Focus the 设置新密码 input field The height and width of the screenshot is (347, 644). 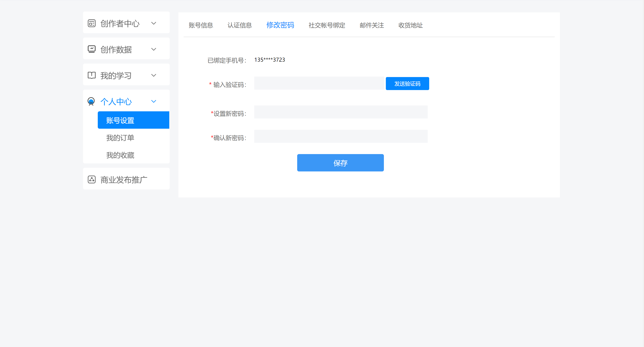pyautogui.click(x=341, y=112)
